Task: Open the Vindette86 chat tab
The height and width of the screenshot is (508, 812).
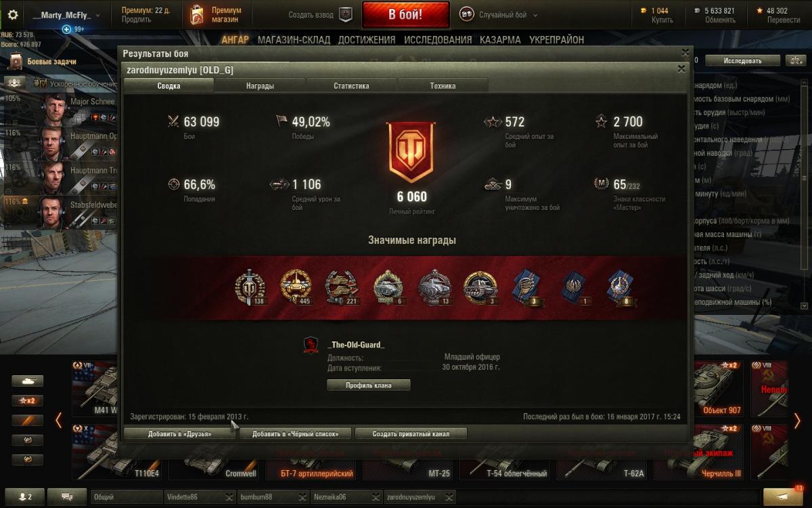Action: pyautogui.click(x=200, y=497)
